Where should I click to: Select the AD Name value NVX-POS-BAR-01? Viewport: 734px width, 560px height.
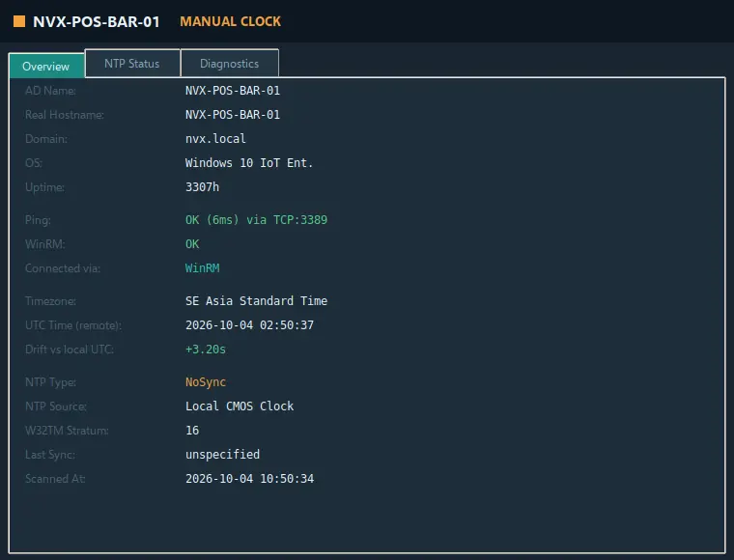click(x=233, y=91)
